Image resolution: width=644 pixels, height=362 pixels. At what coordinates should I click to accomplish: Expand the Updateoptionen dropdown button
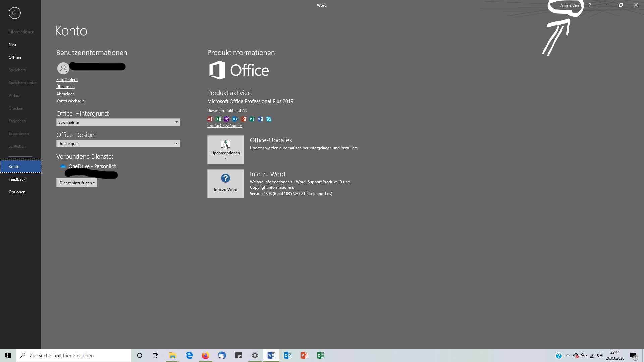226,150
